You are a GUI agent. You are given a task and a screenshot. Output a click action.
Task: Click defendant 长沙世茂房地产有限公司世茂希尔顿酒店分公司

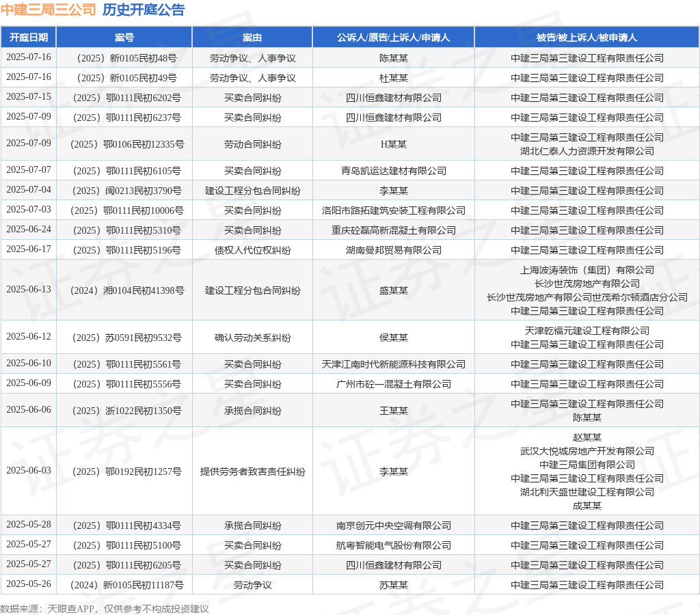[587, 297]
